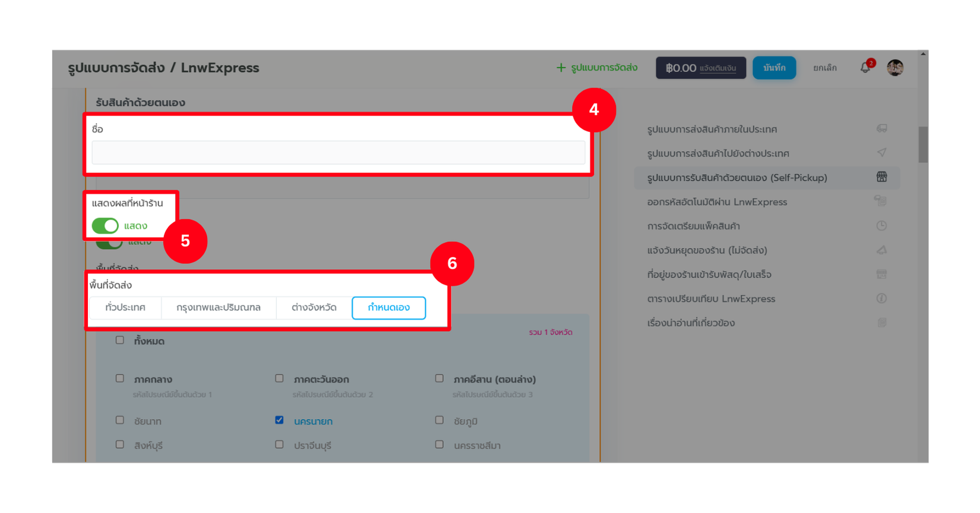Click the ฿0.00 balance top-up button
The height and width of the screenshot is (513, 980).
[701, 68]
